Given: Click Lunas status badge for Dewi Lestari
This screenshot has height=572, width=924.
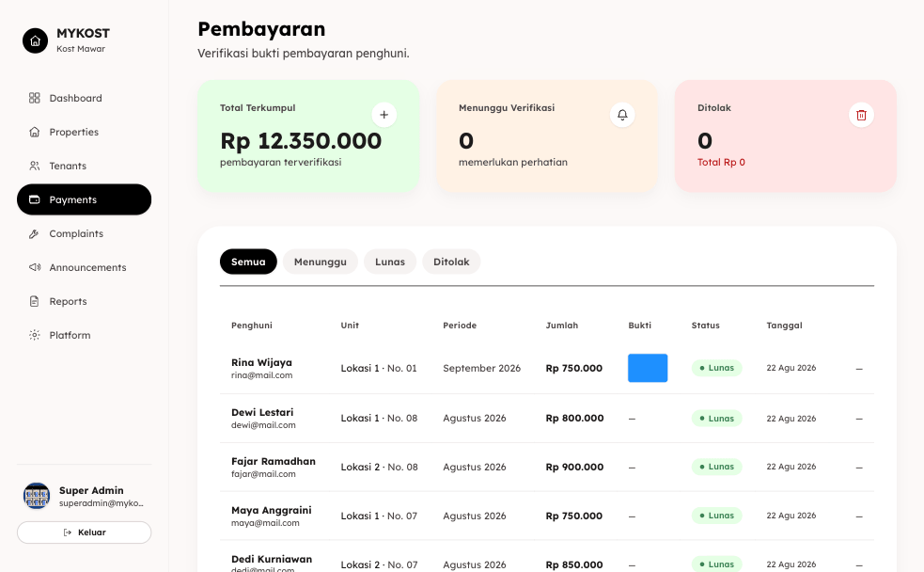Looking at the screenshot, I should click(716, 418).
